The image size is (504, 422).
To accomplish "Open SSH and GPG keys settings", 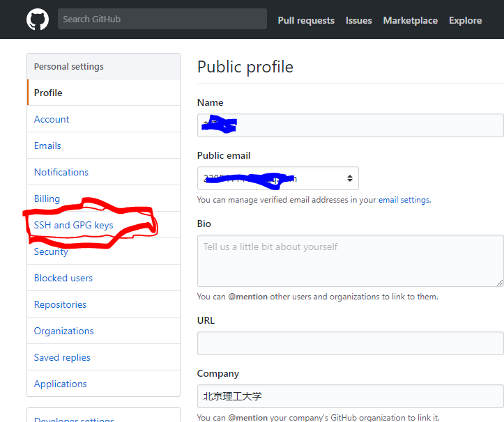I will [73, 225].
